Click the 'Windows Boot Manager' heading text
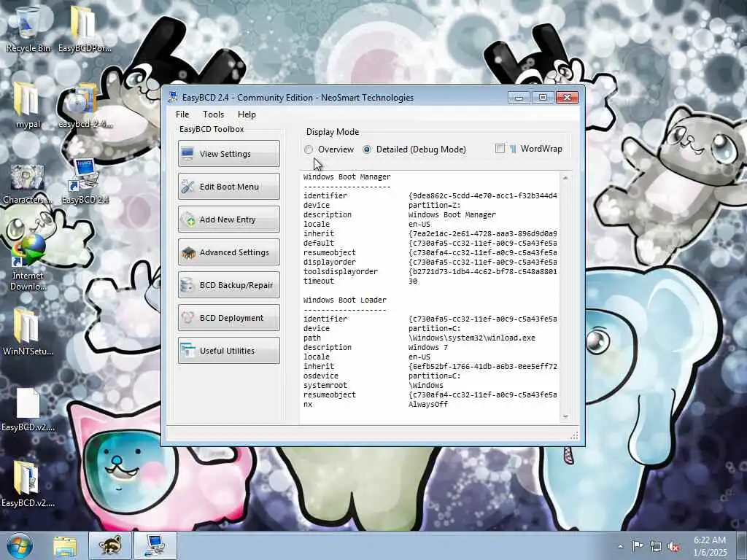 pos(347,176)
